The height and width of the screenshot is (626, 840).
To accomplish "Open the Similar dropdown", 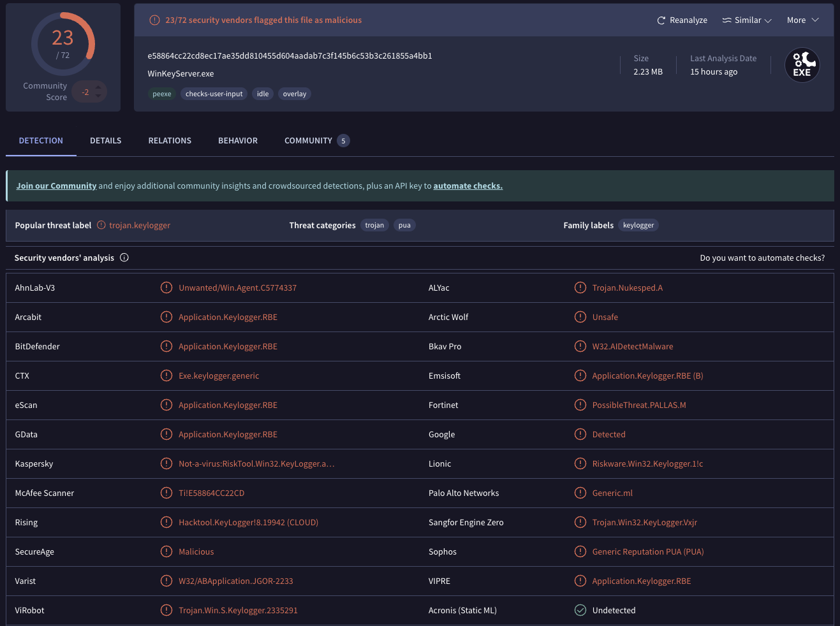I will pos(747,20).
